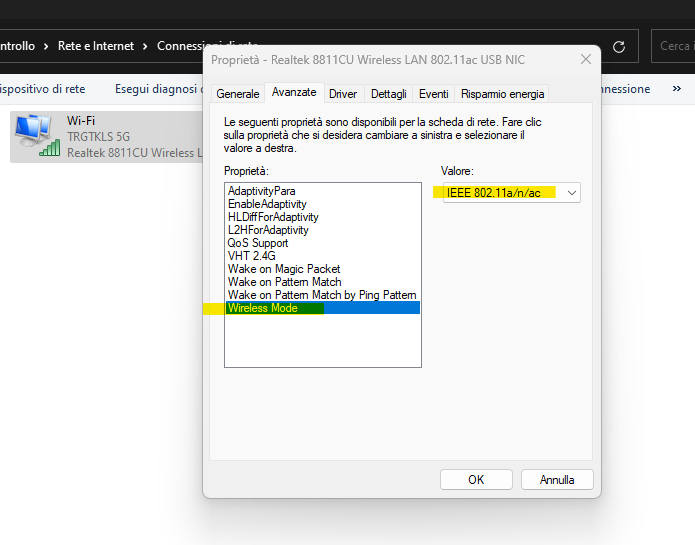Viewport: 695px width, 545px height.
Task: Select the VHT 2.4G property
Action: (x=250, y=256)
